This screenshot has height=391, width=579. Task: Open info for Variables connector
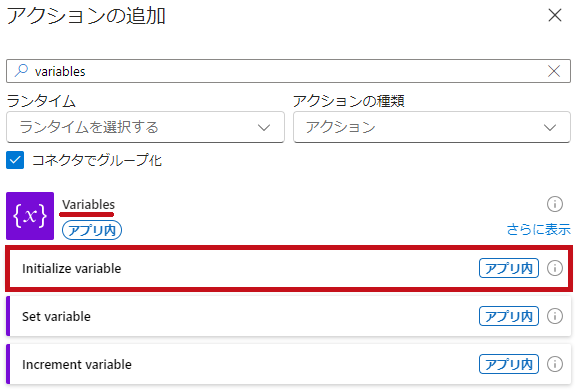coord(555,204)
